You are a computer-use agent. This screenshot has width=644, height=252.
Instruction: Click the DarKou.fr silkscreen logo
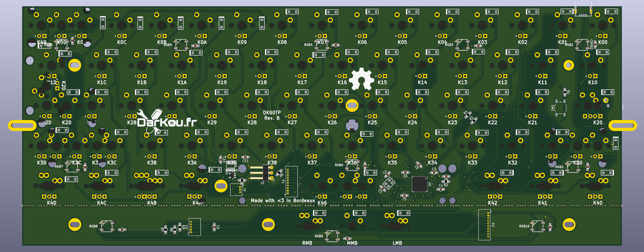pyautogui.click(x=167, y=121)
